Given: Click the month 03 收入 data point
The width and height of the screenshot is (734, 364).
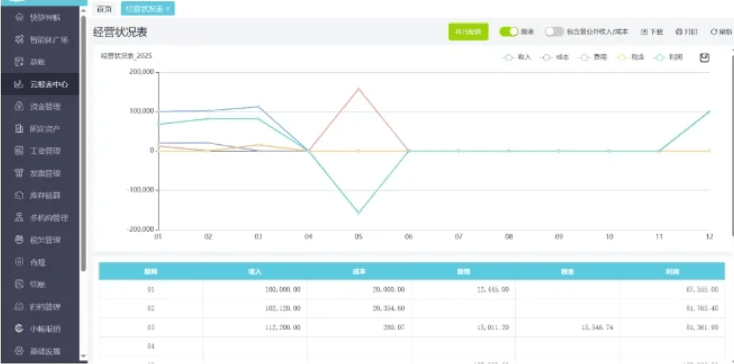Looking at the screenshot, I should coord(258,107).
